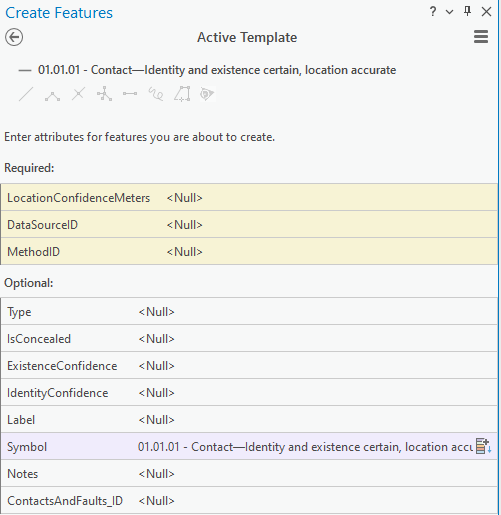Click the Symbol row list icon
The width and height of the screenshot is (501, 515).
(484, 446)
